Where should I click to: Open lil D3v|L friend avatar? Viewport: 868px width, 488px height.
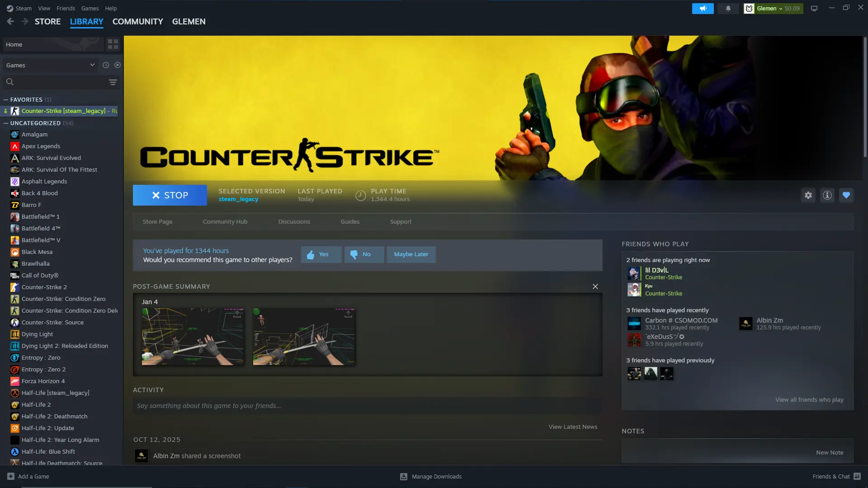point(634,273)
